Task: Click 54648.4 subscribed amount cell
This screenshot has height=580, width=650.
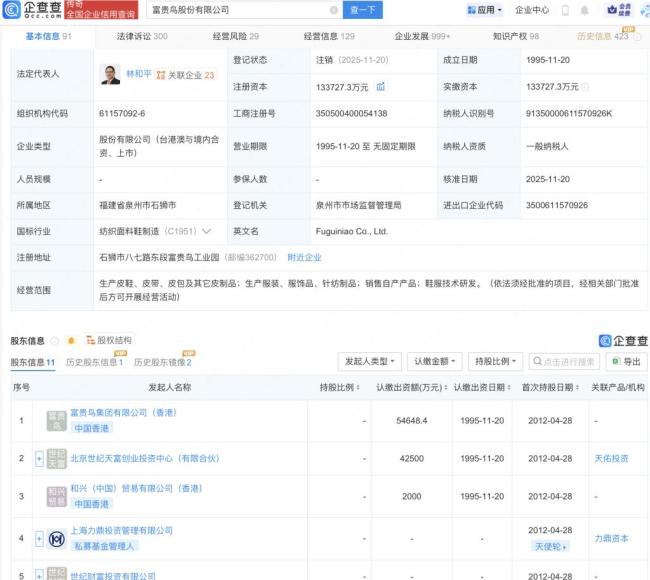Action: coord(412,421)
